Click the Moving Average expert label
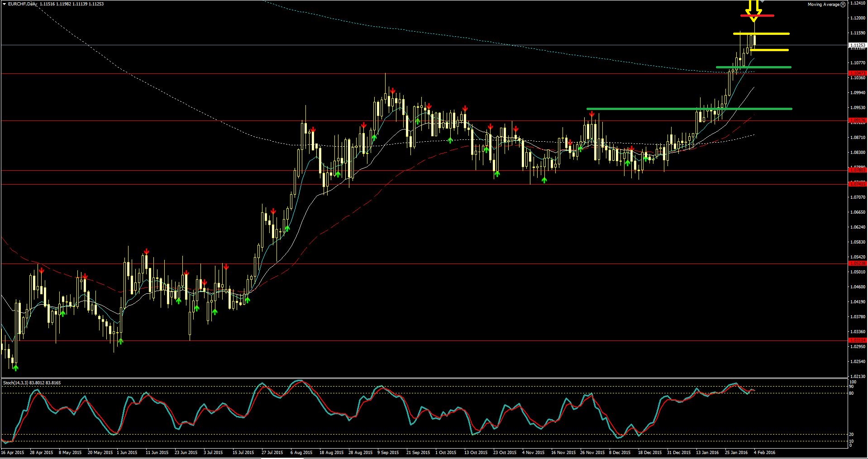The height and width of the screenshot is (459, 868). coord(824,5)
